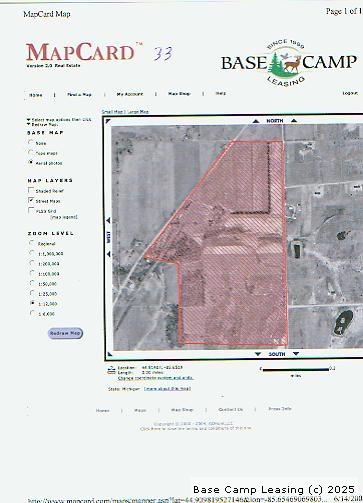
Task: Choose the 1:25,000 zoom level
Action: pos(32,293)
